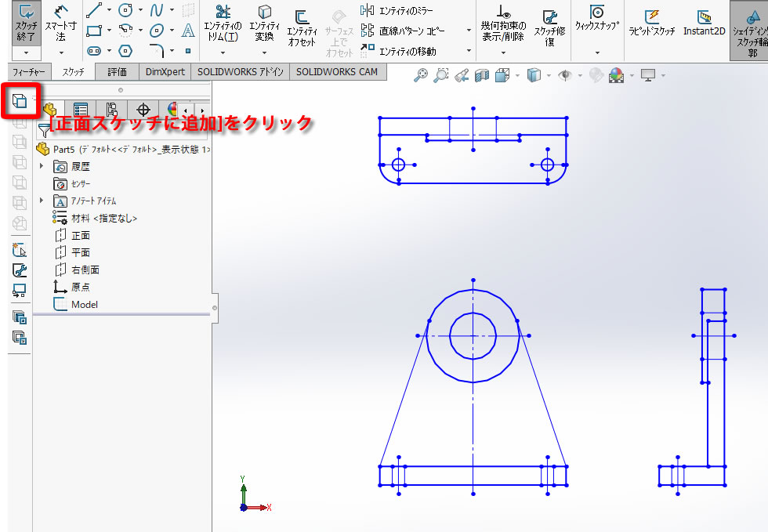Toggle Instant2D
The image size is (768, 532).
704,23
